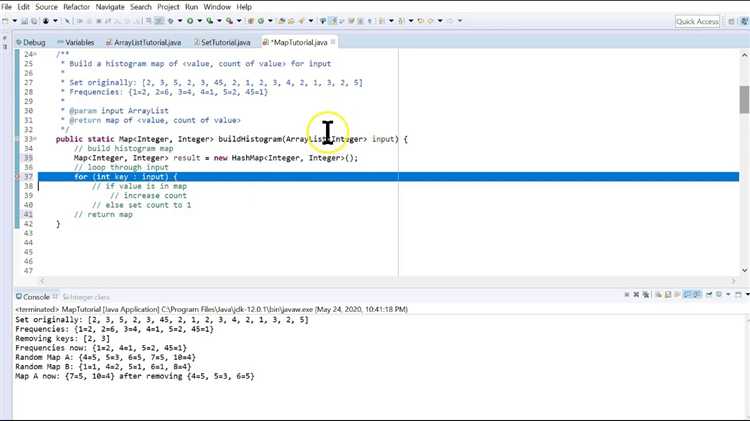Click the editor vertical scrollbar thumb
The height and width of the screenshot is (421, 750).
pos(744,100)
